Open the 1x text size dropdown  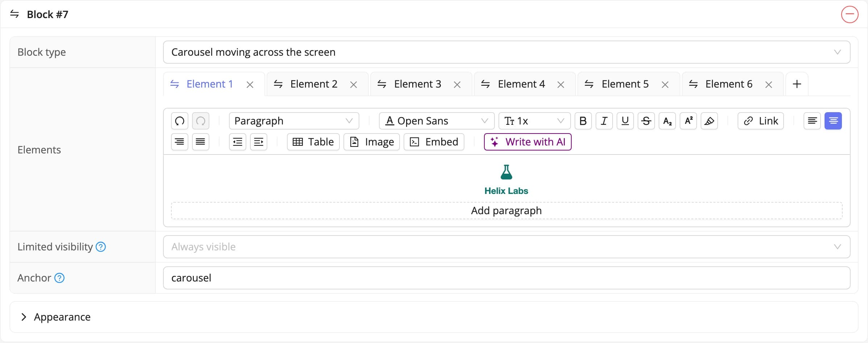535,121
